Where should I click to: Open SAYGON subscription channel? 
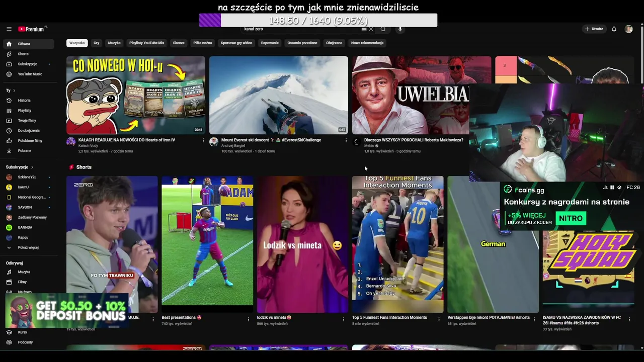tap(29, 207)
